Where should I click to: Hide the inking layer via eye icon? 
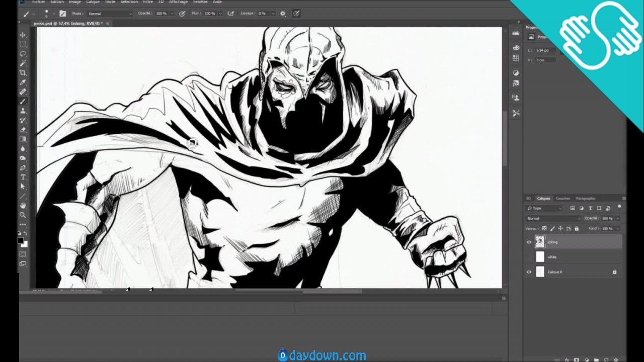coord(529,242)
